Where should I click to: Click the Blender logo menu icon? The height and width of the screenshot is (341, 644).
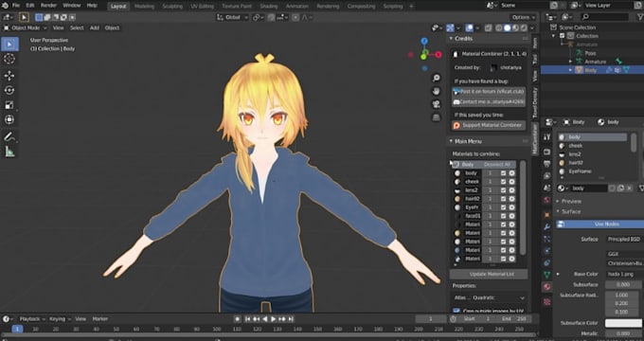pos(5,6)
